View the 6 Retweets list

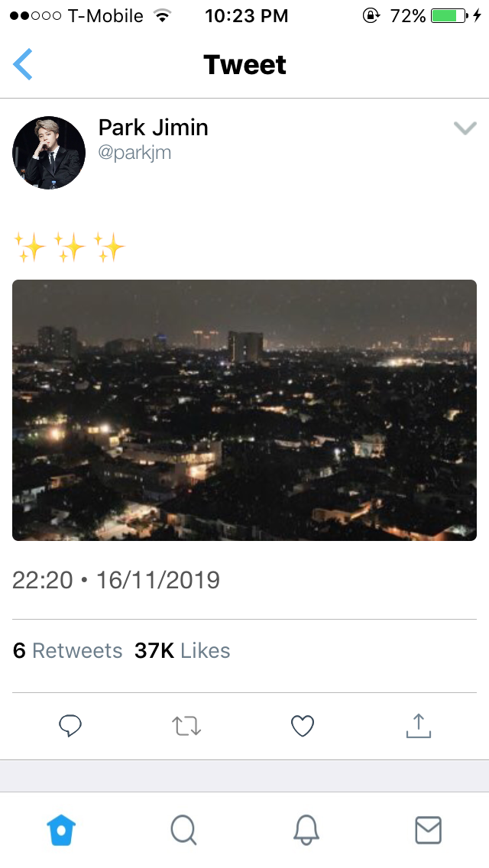pyautogui.click(x=67, y=651)
